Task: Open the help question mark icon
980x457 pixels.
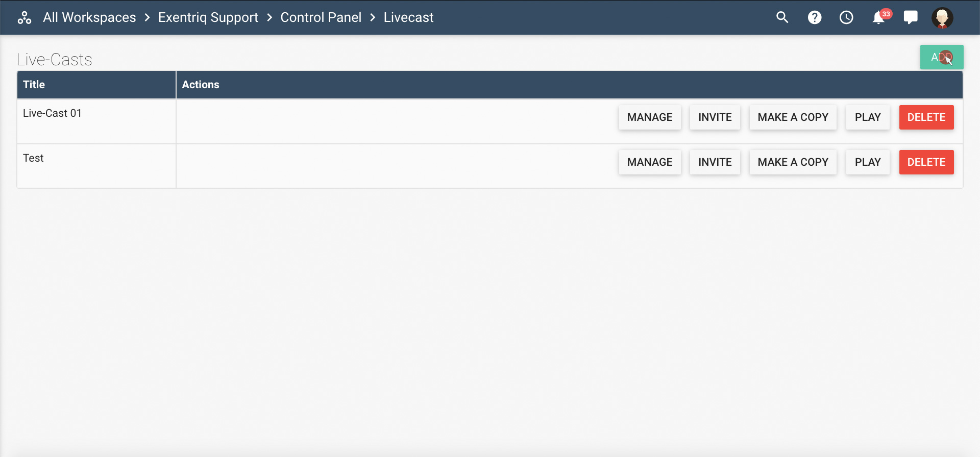Action: pos(815,17)
